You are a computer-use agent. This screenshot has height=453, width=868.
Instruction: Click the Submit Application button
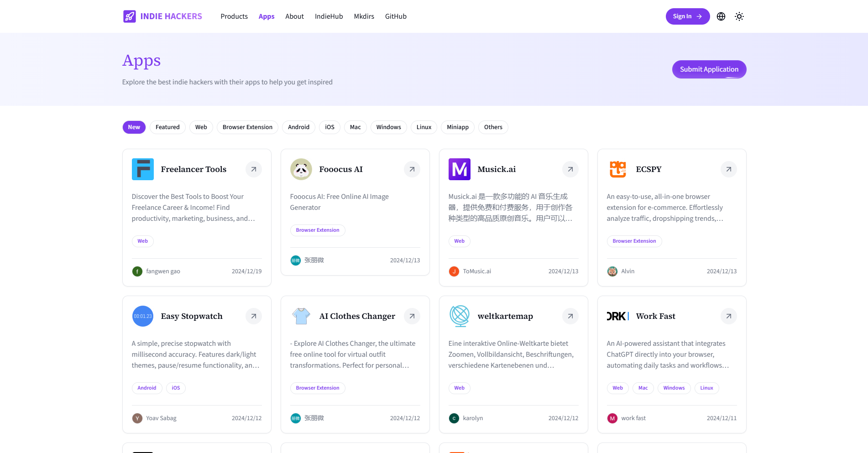pos(709,69)
